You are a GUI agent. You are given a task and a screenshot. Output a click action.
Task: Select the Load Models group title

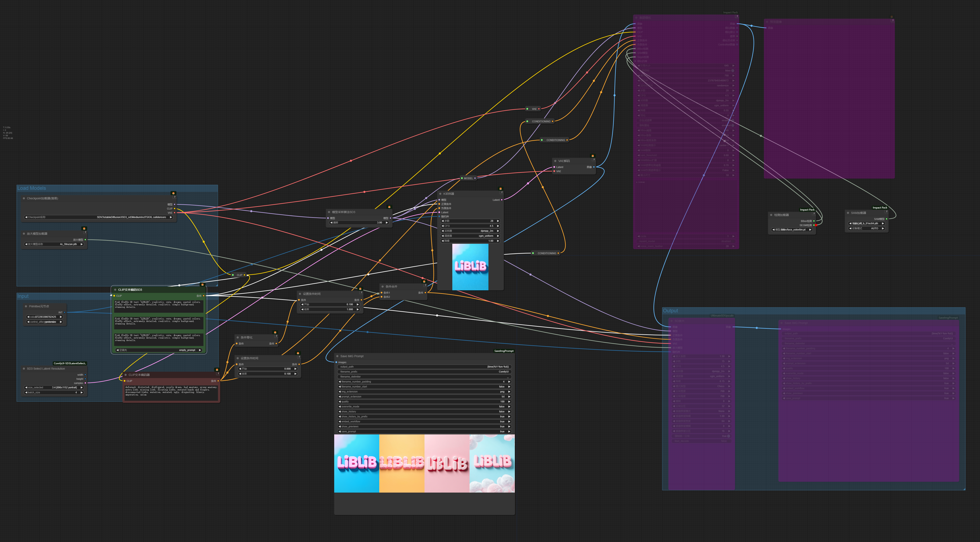click(32, 188)
